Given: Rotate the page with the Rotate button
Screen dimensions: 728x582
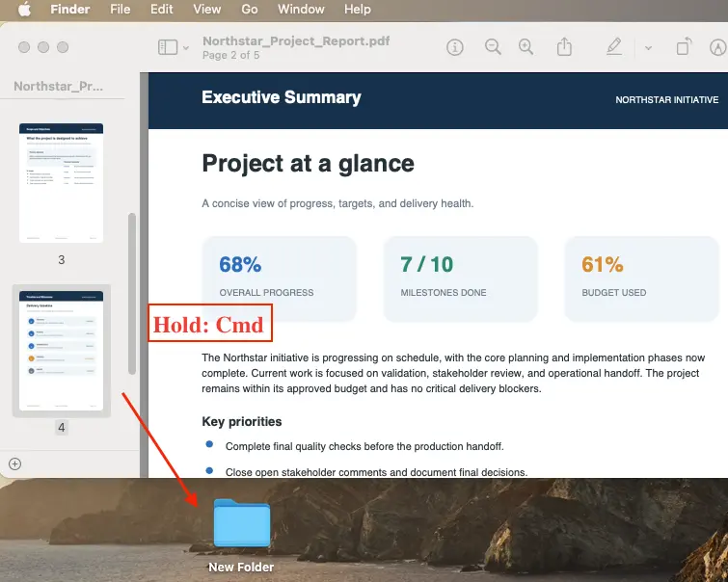Looking at the screenshot, I should pyautogui.click(x=684, y=47).
